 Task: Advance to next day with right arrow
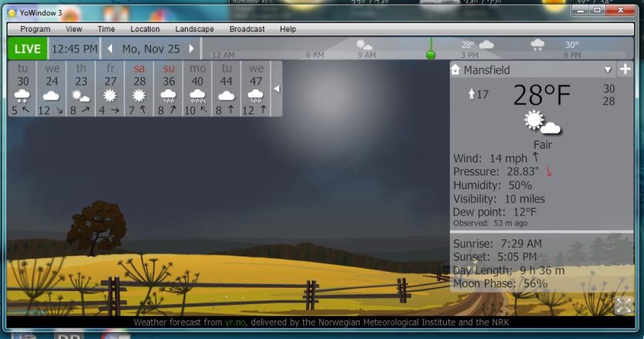pyautogui.click(x=192, y=49)
